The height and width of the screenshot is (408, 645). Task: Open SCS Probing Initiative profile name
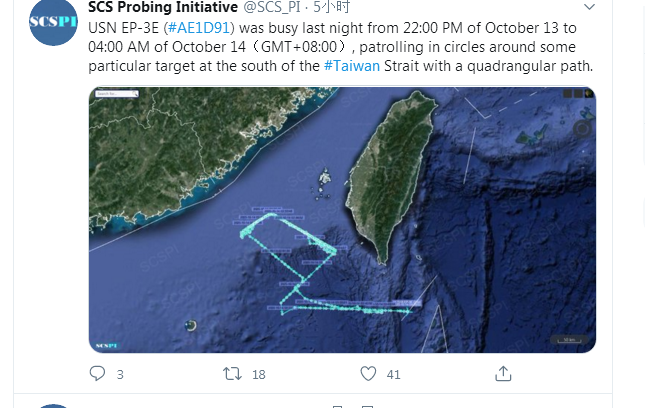[x=163, y=7]
